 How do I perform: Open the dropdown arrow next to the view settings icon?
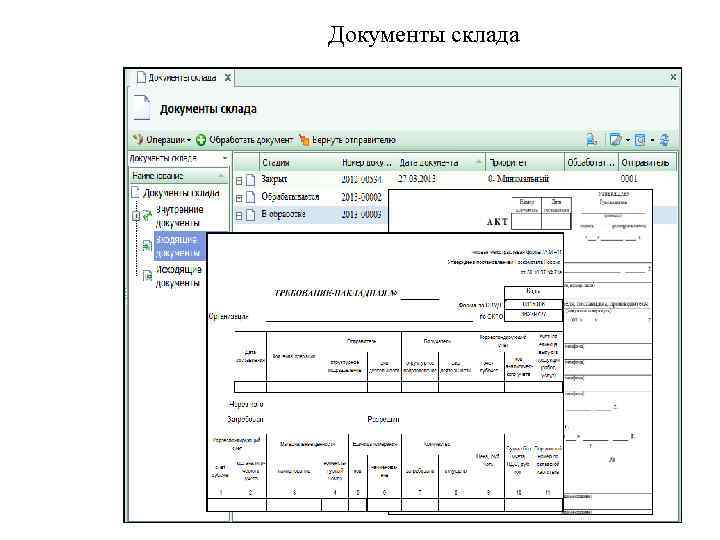[652, 140]
